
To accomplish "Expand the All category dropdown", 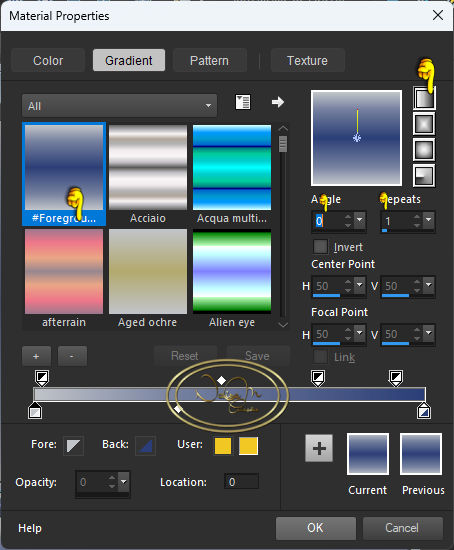I will 119,106.
